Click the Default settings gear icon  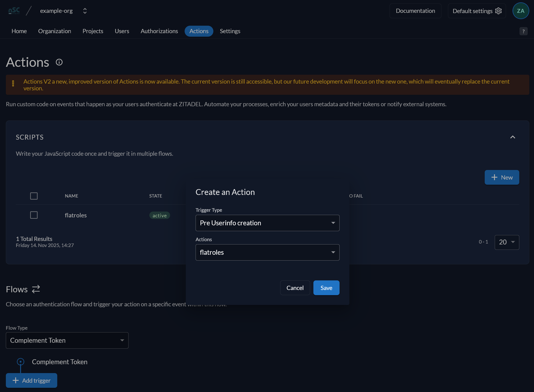point(498,11)
